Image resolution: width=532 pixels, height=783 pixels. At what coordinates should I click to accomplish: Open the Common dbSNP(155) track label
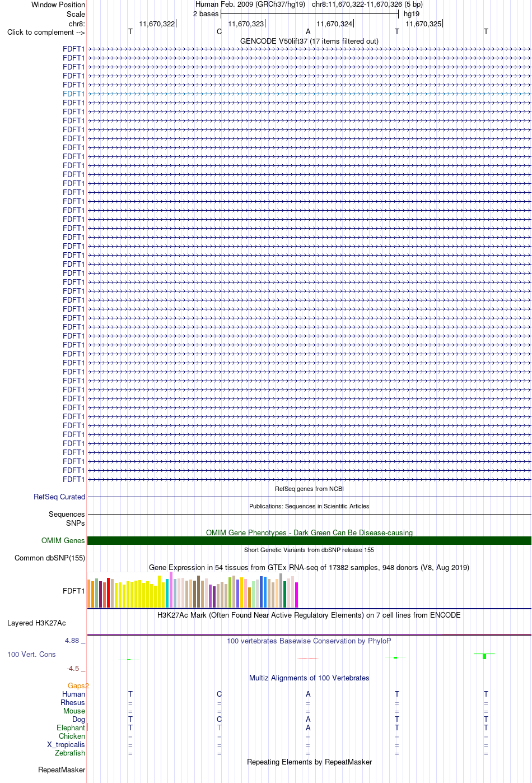50,558
